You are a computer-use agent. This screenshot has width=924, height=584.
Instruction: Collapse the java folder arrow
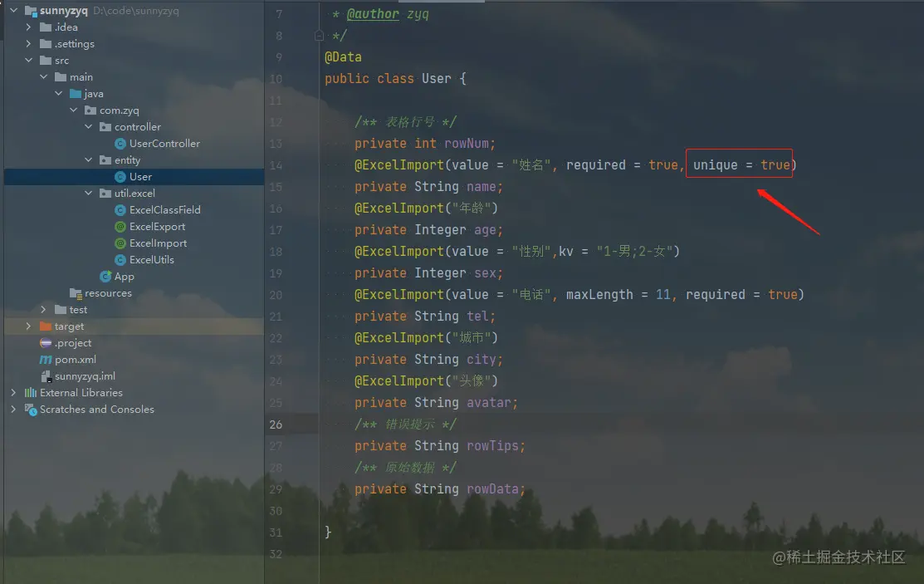(x=58, y=93)
